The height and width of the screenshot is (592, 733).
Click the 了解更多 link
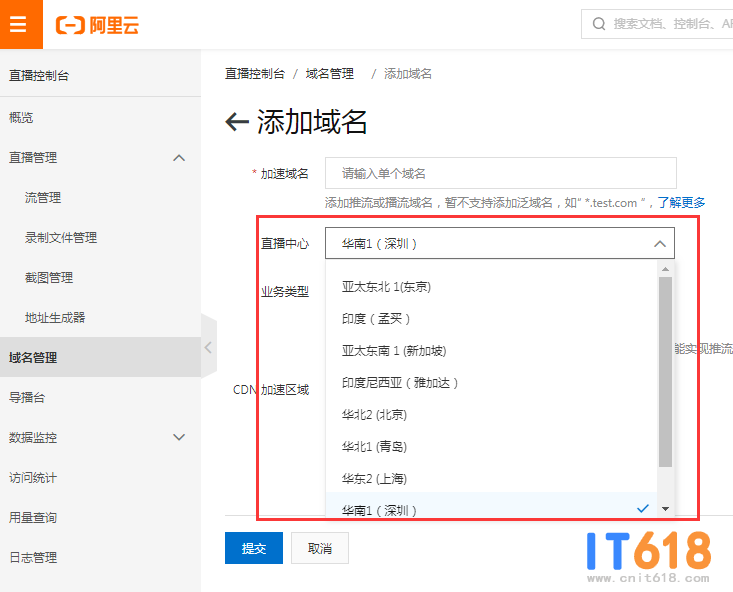(681, 202)
